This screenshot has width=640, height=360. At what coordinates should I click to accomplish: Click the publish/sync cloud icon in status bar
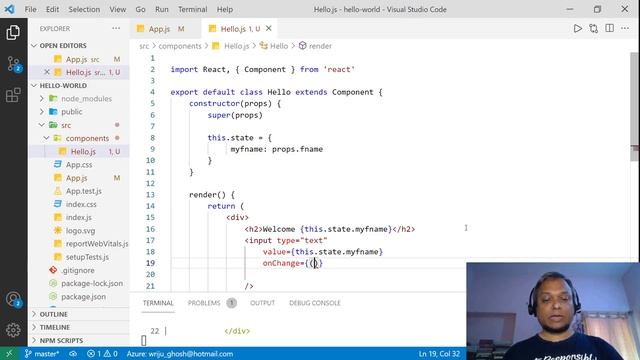[73, 353]
